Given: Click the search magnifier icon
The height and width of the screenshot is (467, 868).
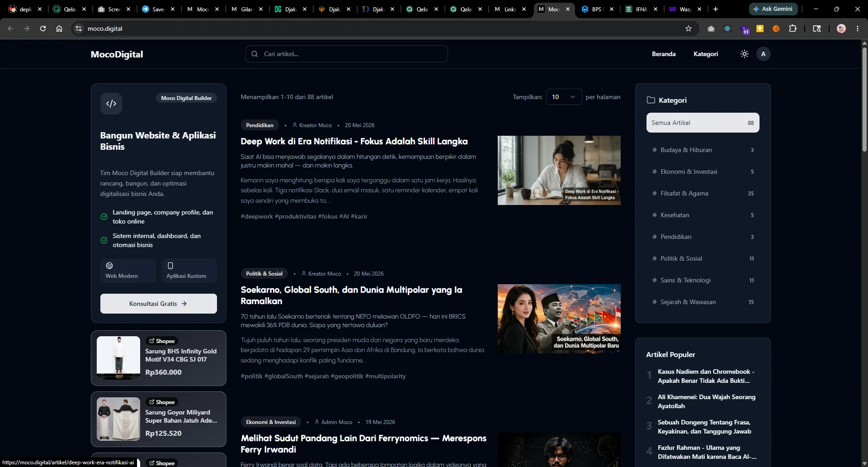Looking at the screenshot, I should [255, 54].
